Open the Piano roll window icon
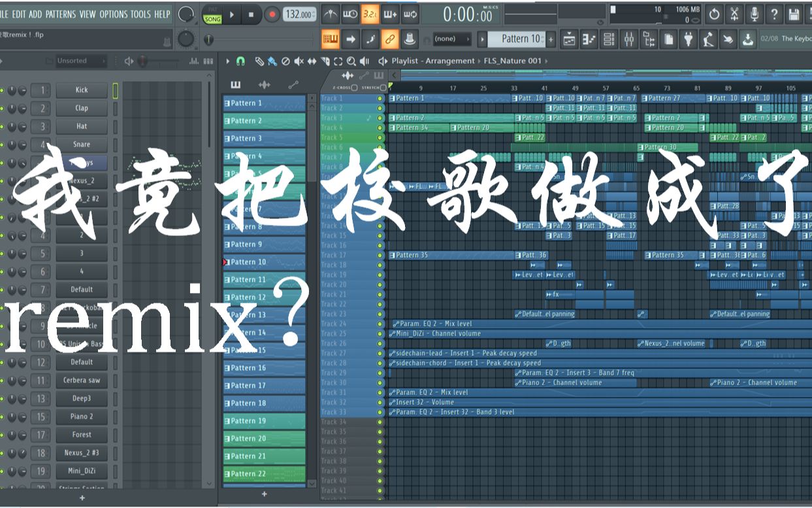 pyautogui.click(x=589, y=39)
